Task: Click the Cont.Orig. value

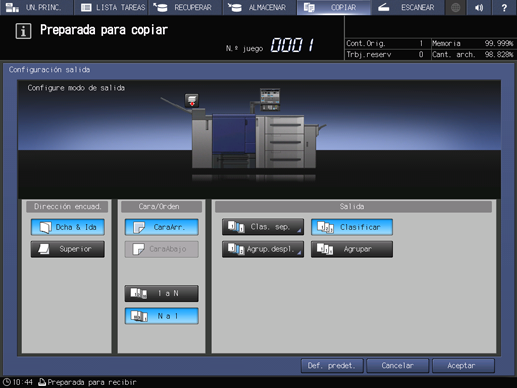Action: pyautogui.click(x=421, y=43)
